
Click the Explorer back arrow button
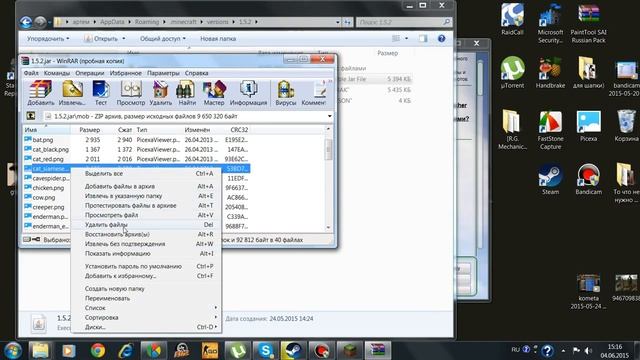click(26, 22)
